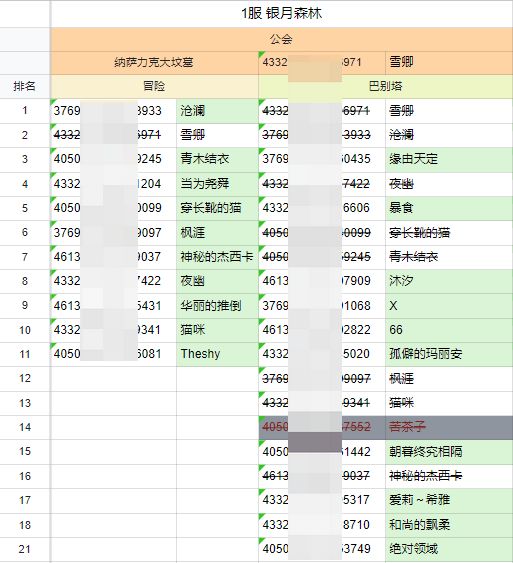This screenshot has height=563, width=513.
Task: Select the 缘由天定 cell in 巴别塔 column
Action: 449,159
